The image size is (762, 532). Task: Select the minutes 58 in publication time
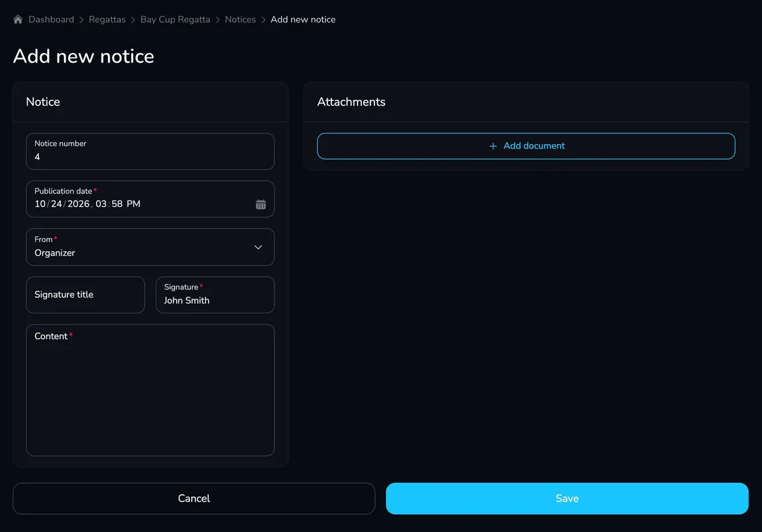tap(117, 204)
